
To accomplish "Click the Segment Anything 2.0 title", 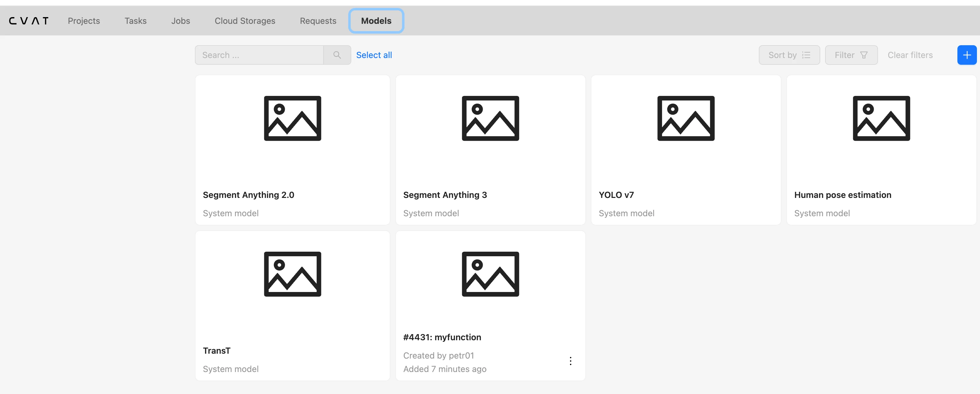I will tap(248, 195).
